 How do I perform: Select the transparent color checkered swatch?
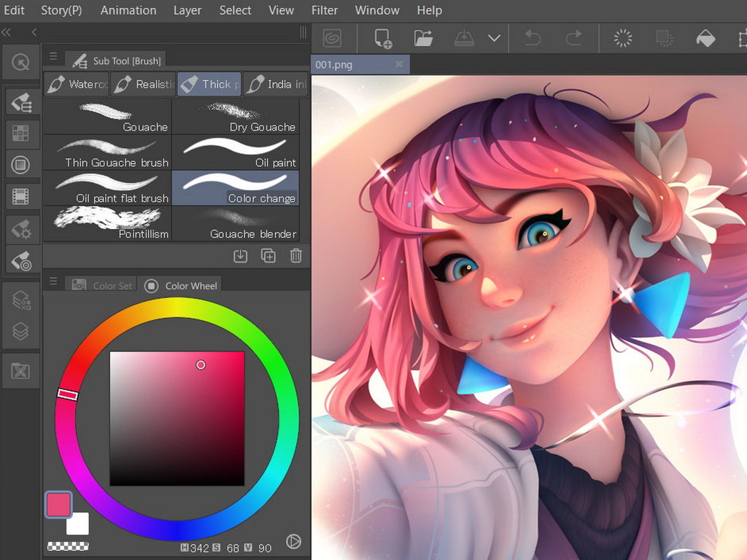pos(68,545)
